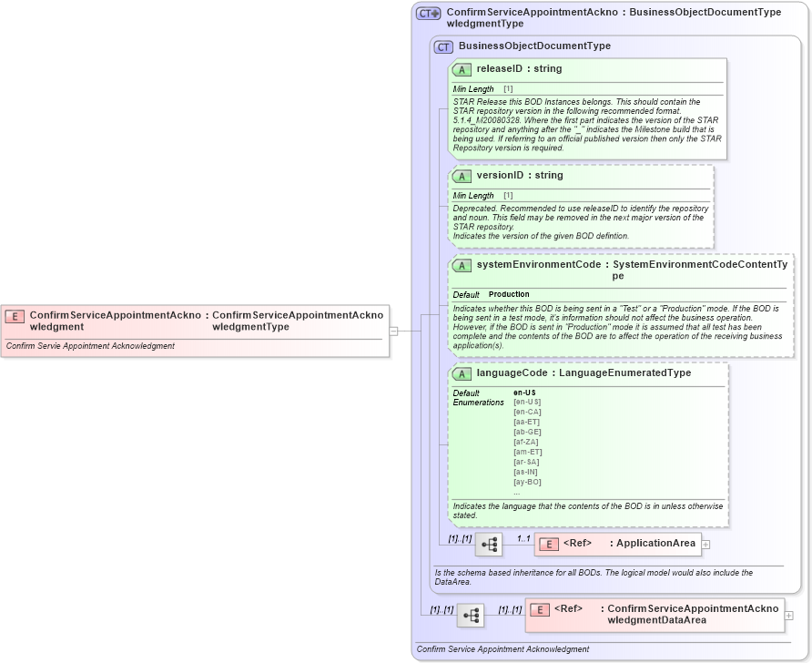Click the sequence compositor icon beside the DataArea reference

pos(471,616)
